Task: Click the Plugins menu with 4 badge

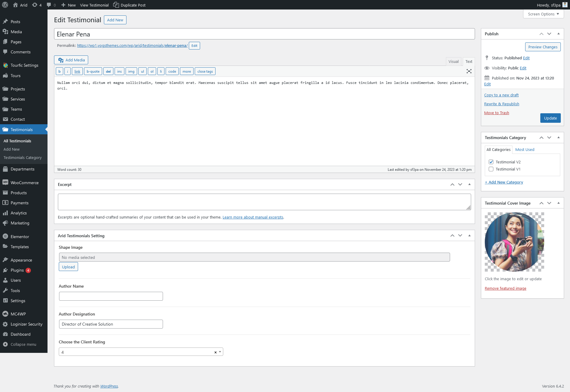Action: [x=17, y=270]
